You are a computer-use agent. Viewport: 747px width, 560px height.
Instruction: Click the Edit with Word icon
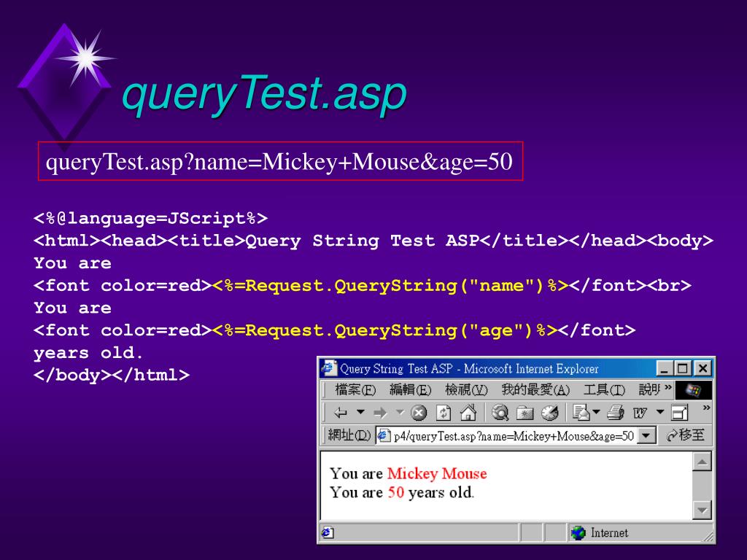(640, 413)
